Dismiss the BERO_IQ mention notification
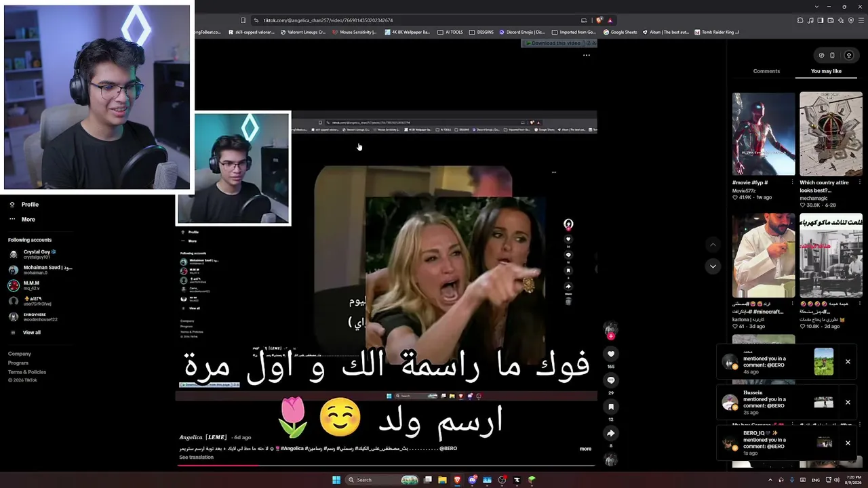The width and height of the screenshot is (868, 488). click(848, 443)
